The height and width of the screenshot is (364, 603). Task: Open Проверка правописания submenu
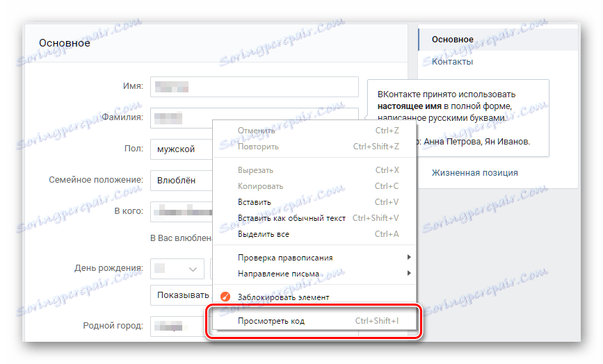314,258
